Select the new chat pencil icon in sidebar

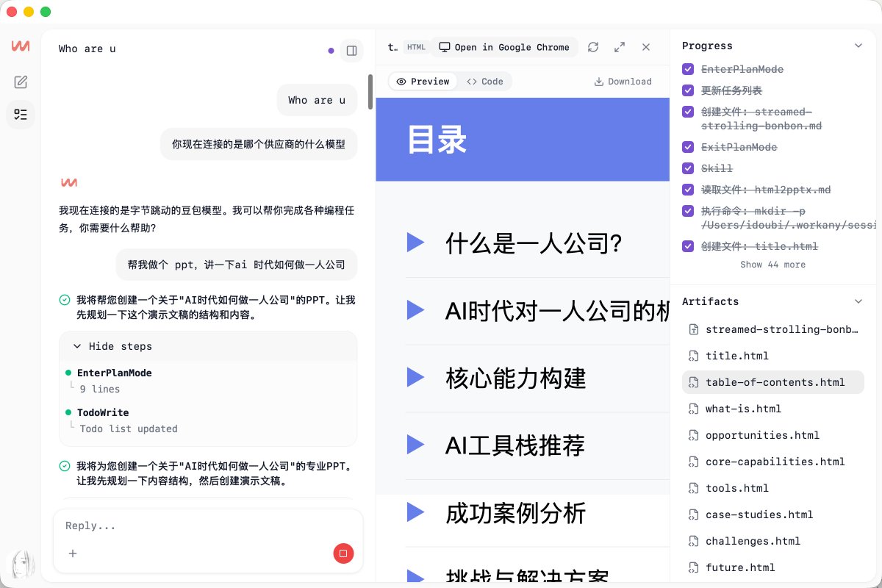(x=21, y=82)
